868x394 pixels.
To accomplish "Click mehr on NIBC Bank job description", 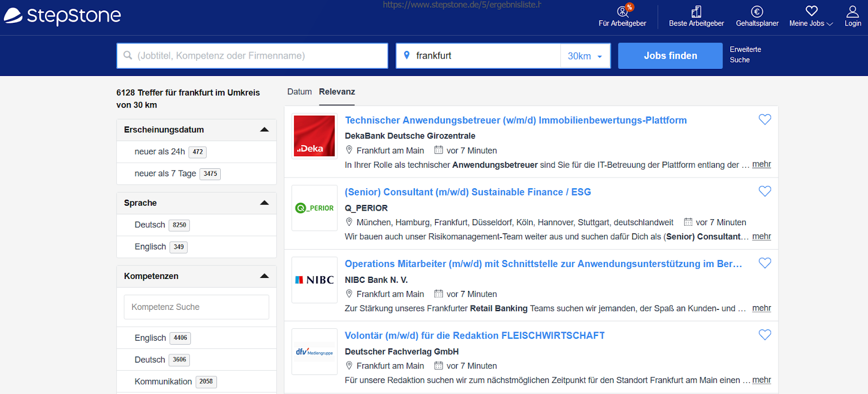I will pos(761,308).
